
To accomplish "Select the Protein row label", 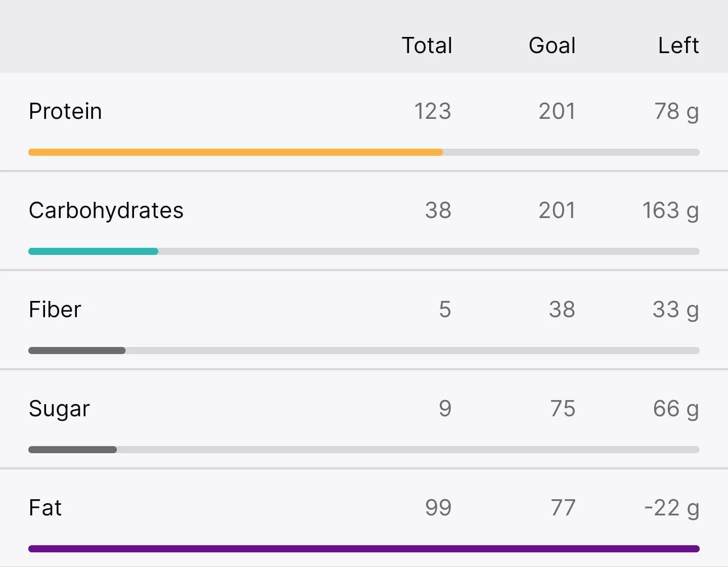I will tap(65, 111).
